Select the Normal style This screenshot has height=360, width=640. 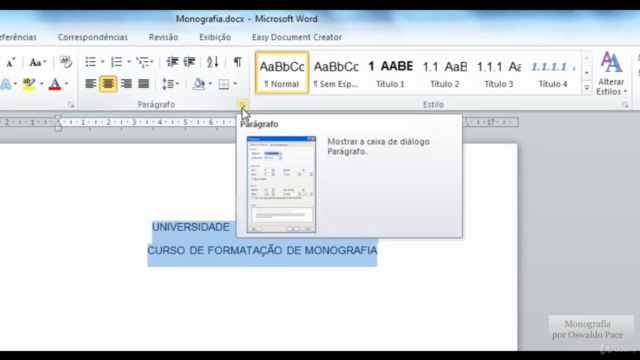(282, 73)
